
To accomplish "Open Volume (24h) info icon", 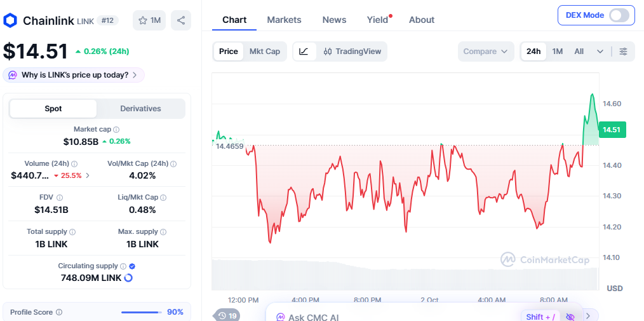I will pyautogui.click(x=74, y=163).
